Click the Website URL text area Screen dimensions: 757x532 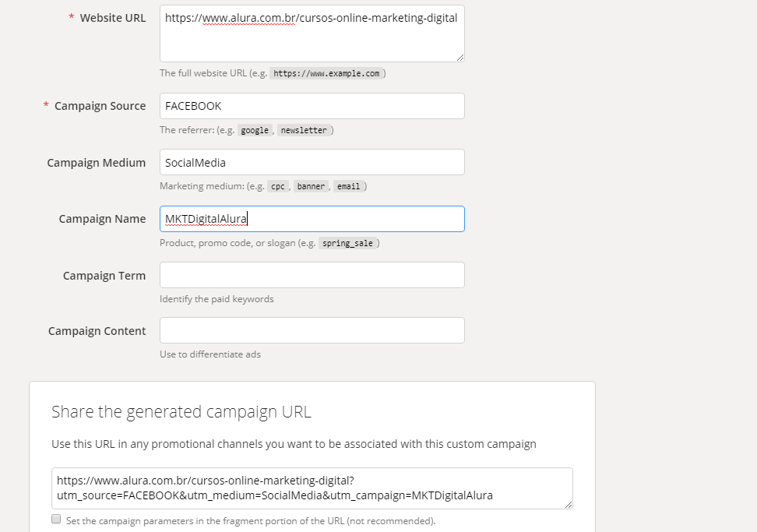[312, 33]
